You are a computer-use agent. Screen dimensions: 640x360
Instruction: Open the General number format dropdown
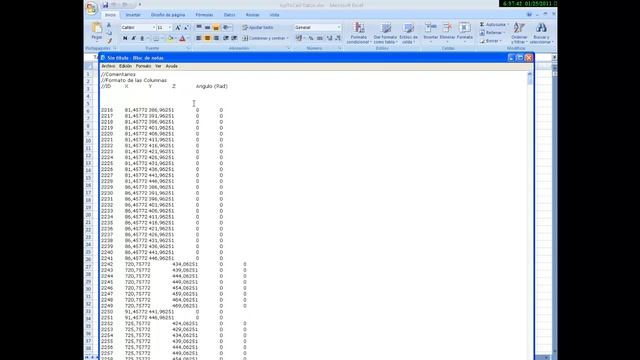pos(339,27)
